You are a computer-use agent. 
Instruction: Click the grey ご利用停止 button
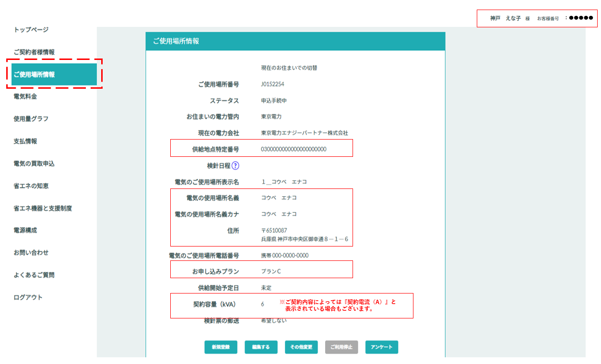(x=341, y=347)
